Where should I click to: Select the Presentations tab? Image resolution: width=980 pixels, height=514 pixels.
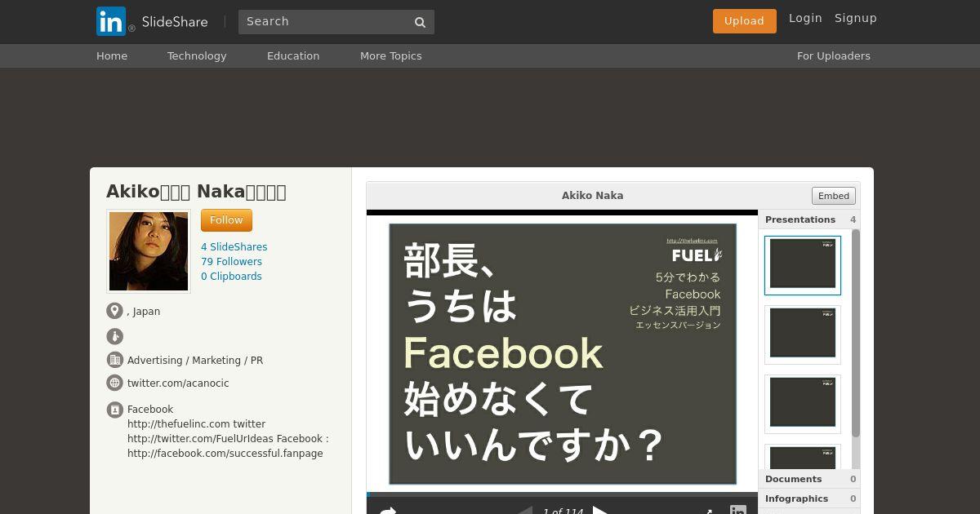(x=810, y=219)
